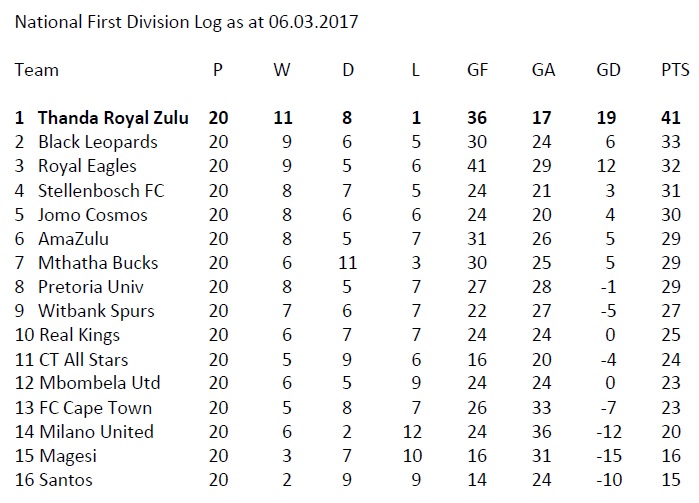Click the AmaZulu team name
The width and height of the screenshot is (699, 503).
[x=74, y=239]
